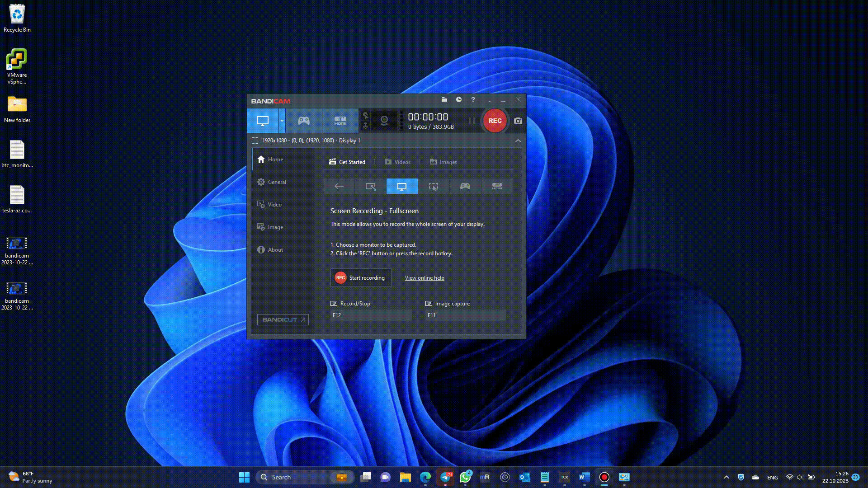Image resolution: width=868 pixels, height=488 pixels.
Task: Select the Home section in sidebar
Action: (x=275, y=159)
